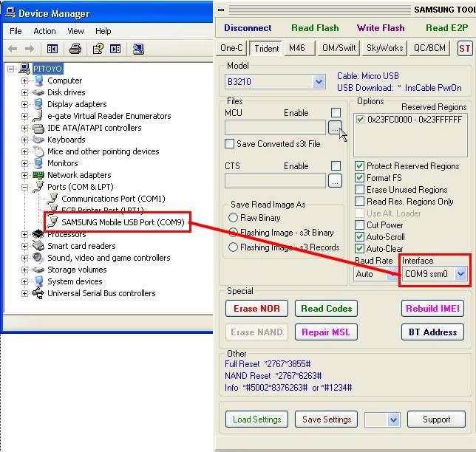Enable Erase Unused Regions checkbox
Viewport: 476px width, 452px height.
[x=359, y=190]
